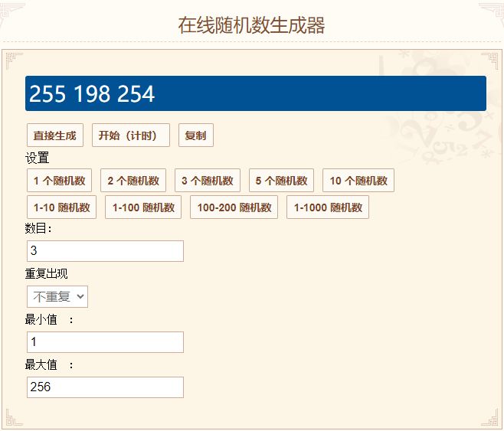Click the result display 255 198 254
Image resolution: width=504 pixels, height=431 pixels.
click(x=256, y=93)
